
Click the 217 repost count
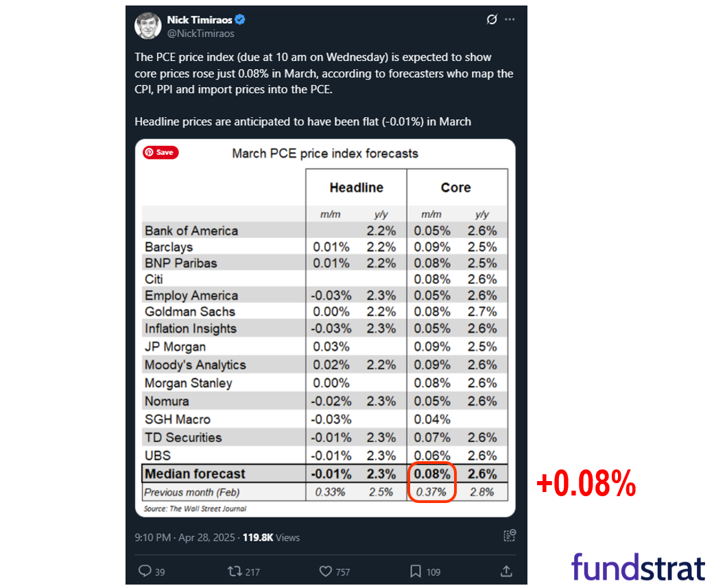click(252, 572)
